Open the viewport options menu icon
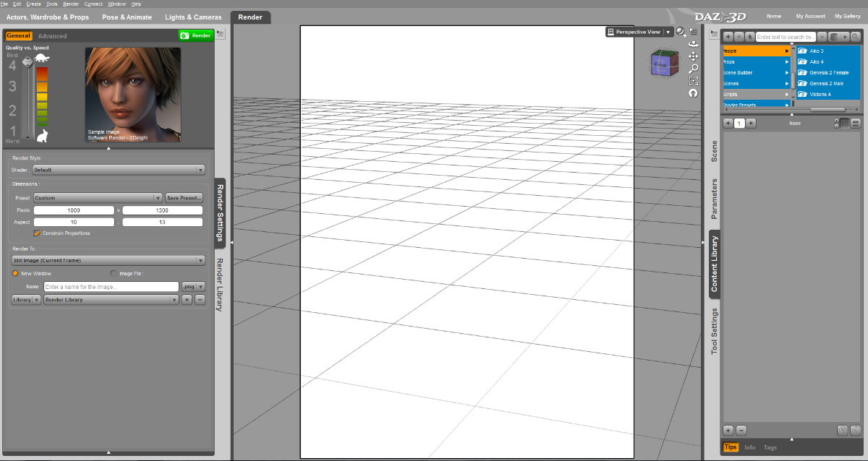Image resolution: width=868 pixels, height=461 pixels. tap(694, 32)
